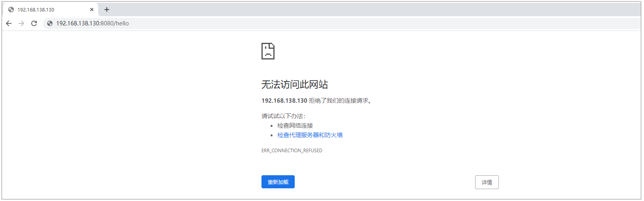Focus the address bar showing 192.168.138.130:8080/hello

[x=237, y=23]
